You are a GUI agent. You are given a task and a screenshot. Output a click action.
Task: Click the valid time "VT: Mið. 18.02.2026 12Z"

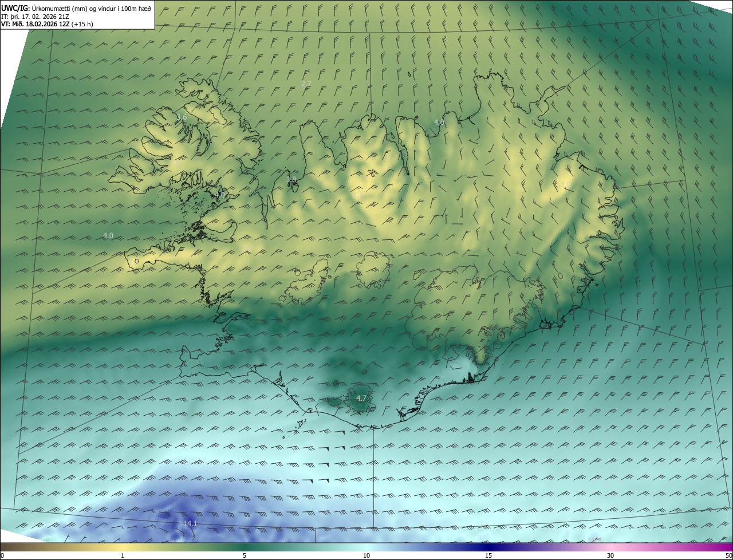pyautogui.click(x=36, y=24)
